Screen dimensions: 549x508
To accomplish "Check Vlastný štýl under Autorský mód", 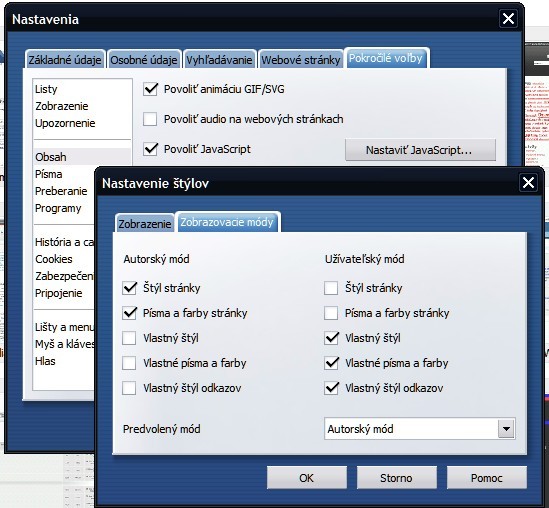I will click(x=129, y=338).
